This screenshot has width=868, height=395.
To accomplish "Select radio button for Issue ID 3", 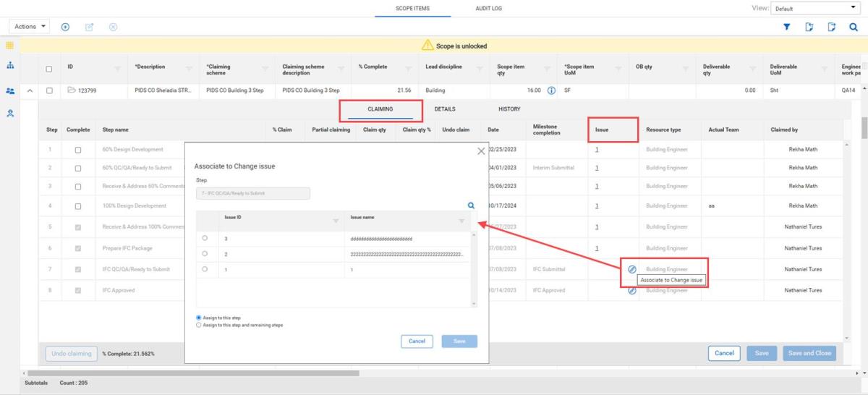I will pyautogui.click(x=205, y=238).
